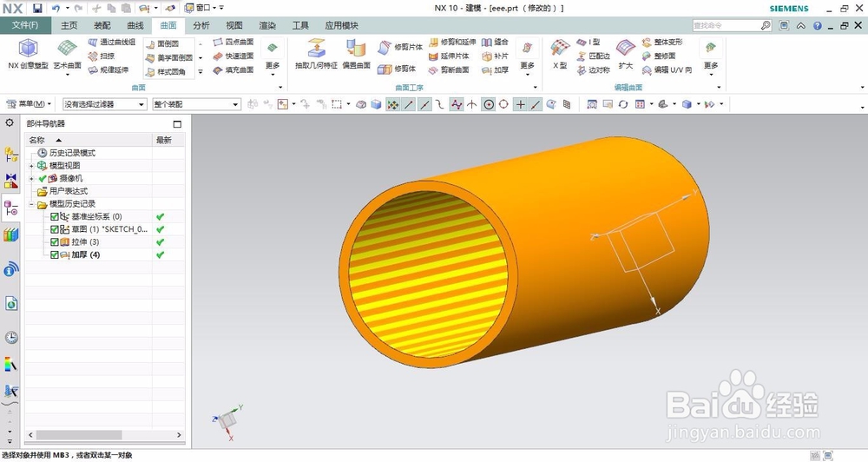The height and width of the screenshot is (462, 868).
Task: Select 匹配边 tool
Action: (x=593, y=56)
